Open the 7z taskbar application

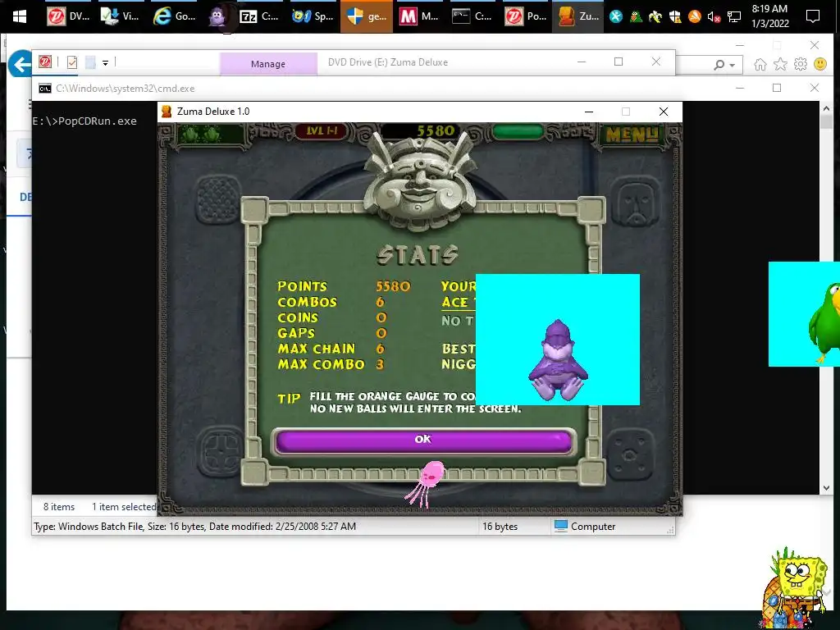pyautogui.click(x=259, y=16)
